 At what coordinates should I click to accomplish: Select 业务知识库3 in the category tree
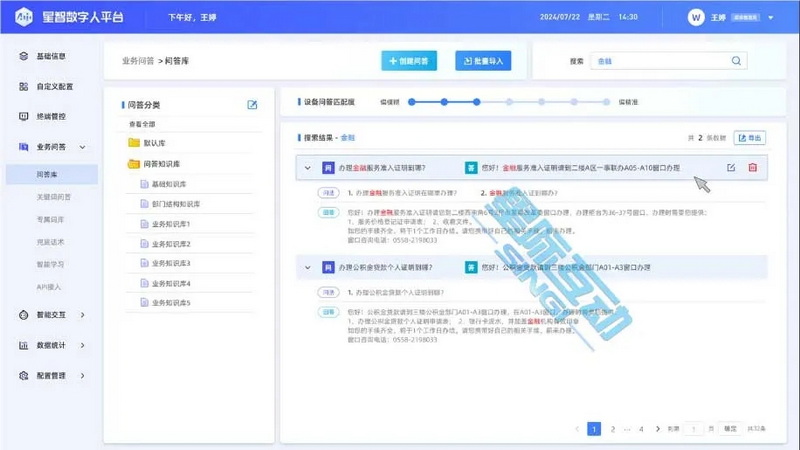click(171, 263)
